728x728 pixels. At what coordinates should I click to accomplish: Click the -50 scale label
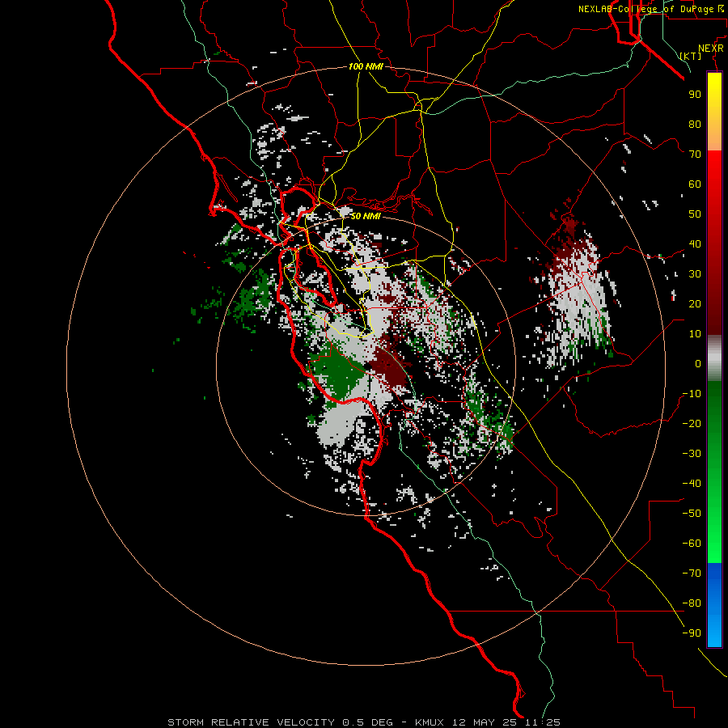coord(692,514)
